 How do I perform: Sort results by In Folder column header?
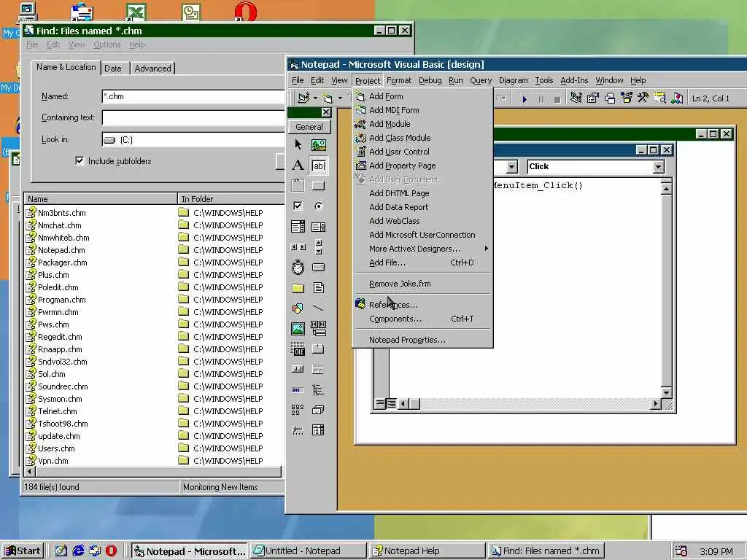click(x=231, y=198)
